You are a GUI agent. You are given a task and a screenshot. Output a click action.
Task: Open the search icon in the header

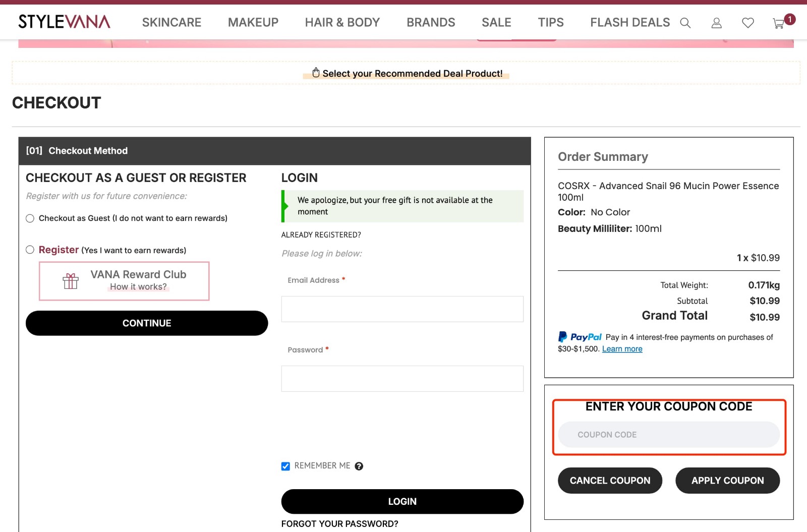pyautogui.click(x=685, y=23)
